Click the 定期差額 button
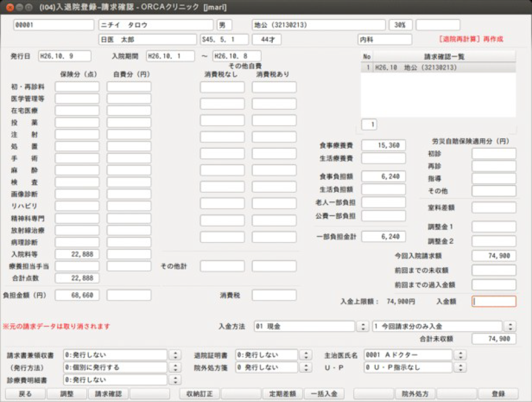532x402 pixels. (283, 394)
